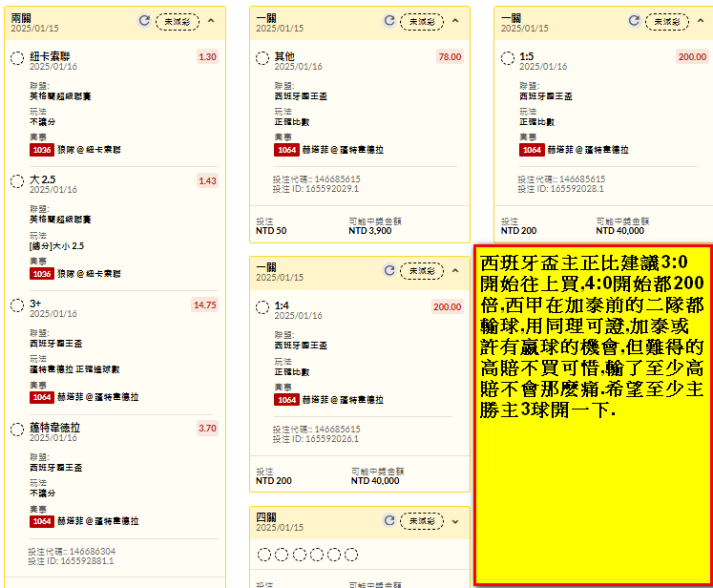Image resolution: width=713 pixels, height=588 pixels.
Task: Click 未派彩 badge on 1:4 一關 card
Action: [422, 271]
